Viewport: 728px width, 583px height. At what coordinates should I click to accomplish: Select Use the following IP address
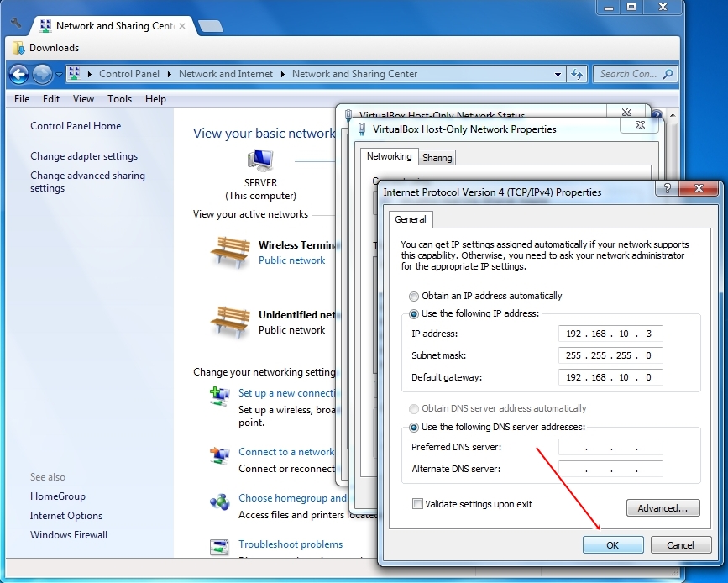(414, 314)
